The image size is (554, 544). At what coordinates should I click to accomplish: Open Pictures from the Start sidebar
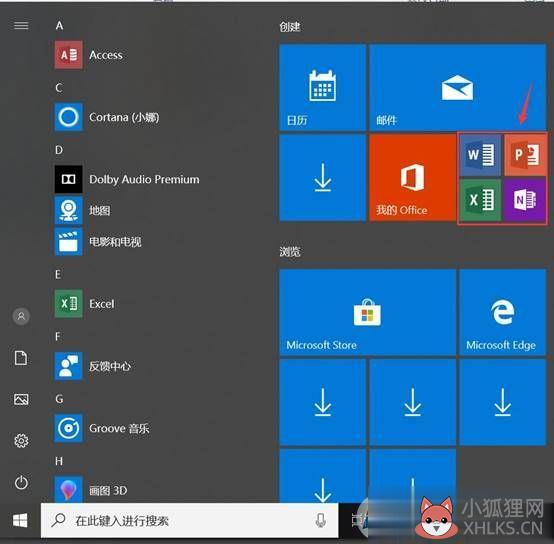click(x=21, y=400)
